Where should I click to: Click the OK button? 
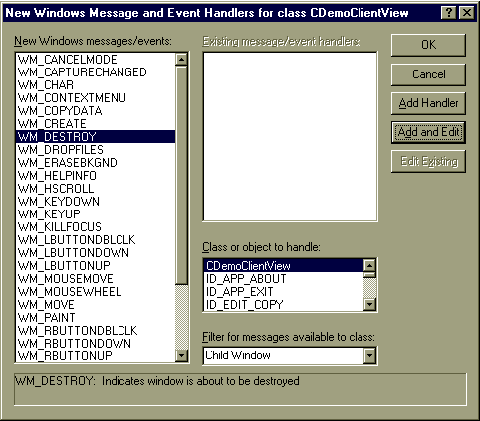[x=428, y=45]
